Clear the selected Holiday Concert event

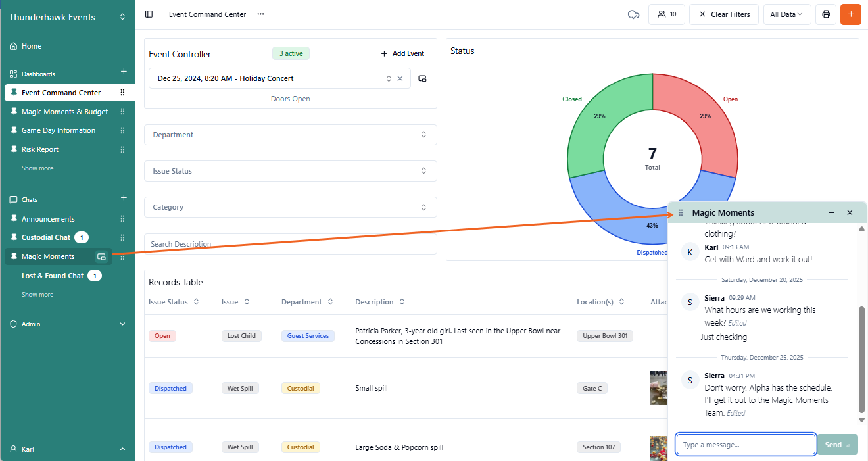pos(400,78)
